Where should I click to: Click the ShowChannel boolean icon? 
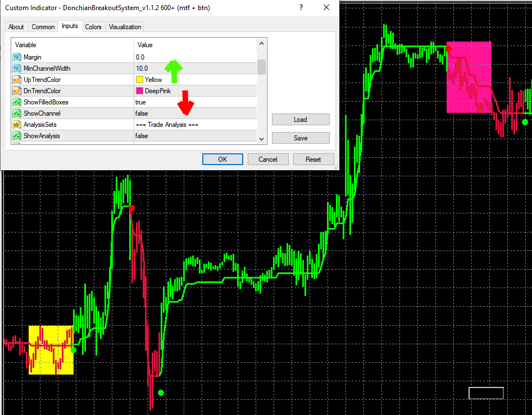17,113
